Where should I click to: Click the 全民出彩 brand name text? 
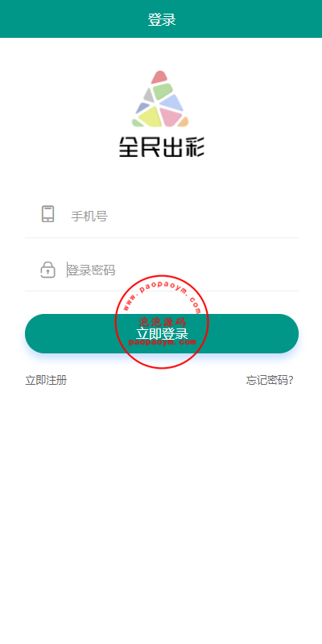pyautogui.click(x=162, y=147)
